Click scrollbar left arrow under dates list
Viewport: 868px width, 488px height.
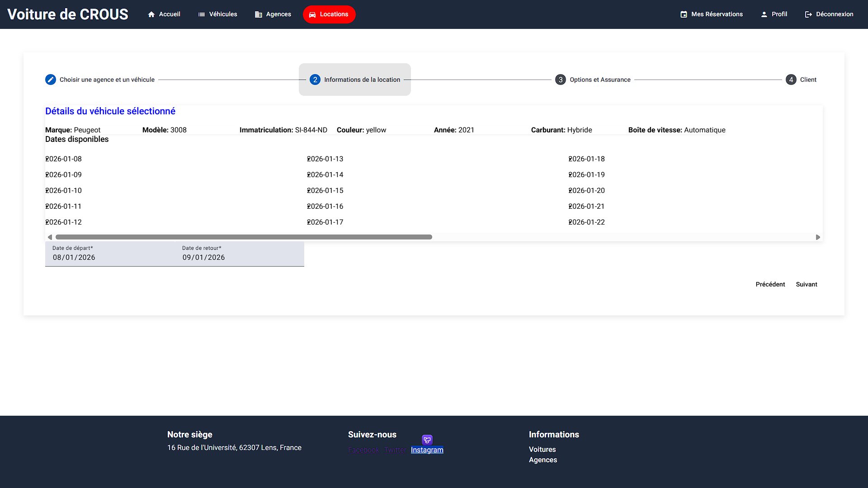[x=50, y=237]
